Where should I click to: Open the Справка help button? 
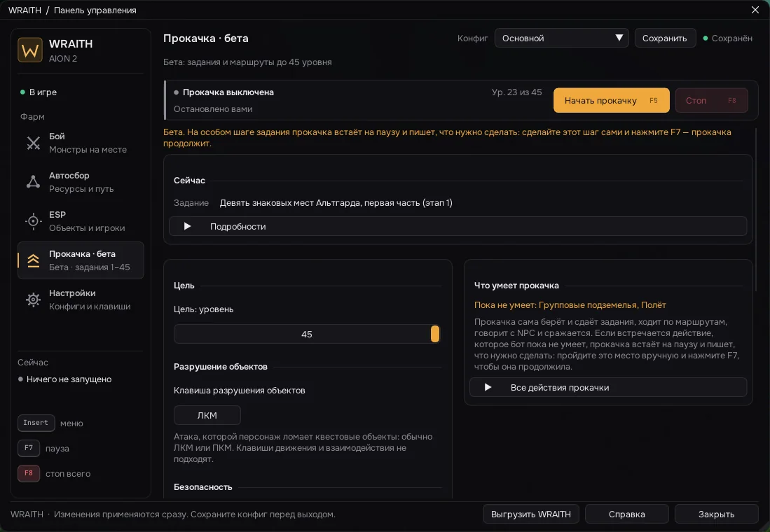click(x=626, y=514)
